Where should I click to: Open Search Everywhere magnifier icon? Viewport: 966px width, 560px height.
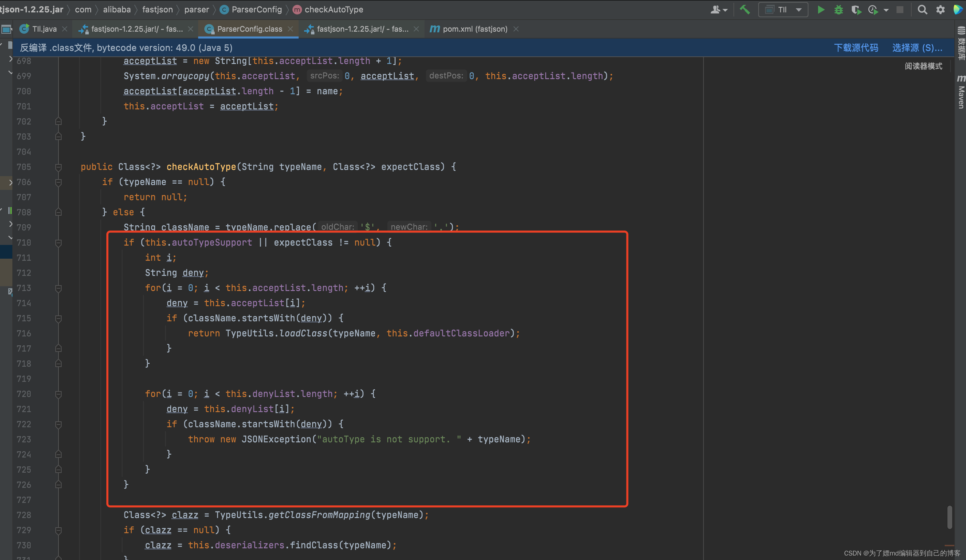point(922,10)
